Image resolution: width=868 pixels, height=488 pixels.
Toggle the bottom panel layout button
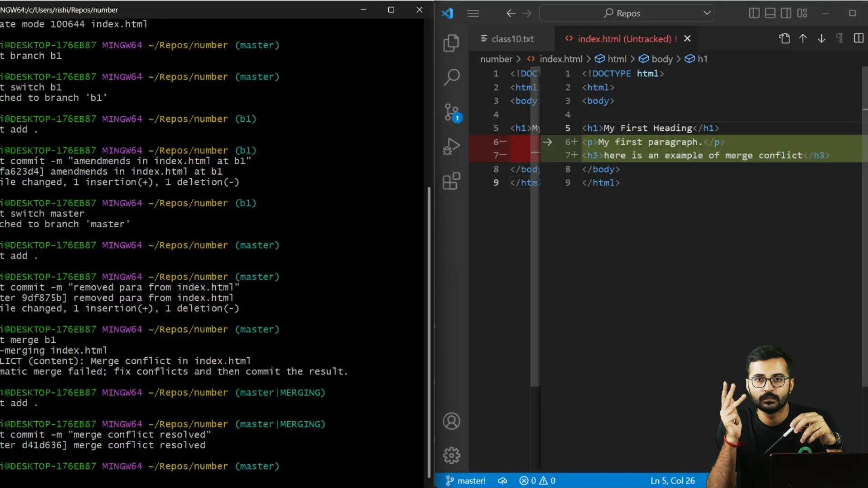(770, 13)
